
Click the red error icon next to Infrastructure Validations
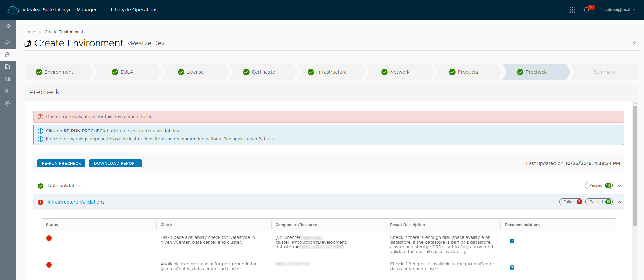[x=41, y=202]
